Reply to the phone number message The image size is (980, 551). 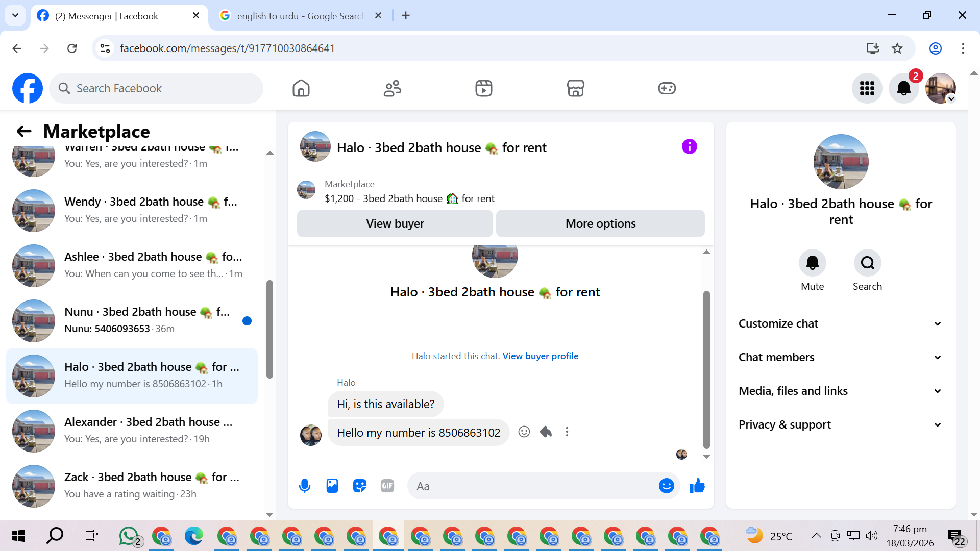pyautogui.click(x=546, y=432)
